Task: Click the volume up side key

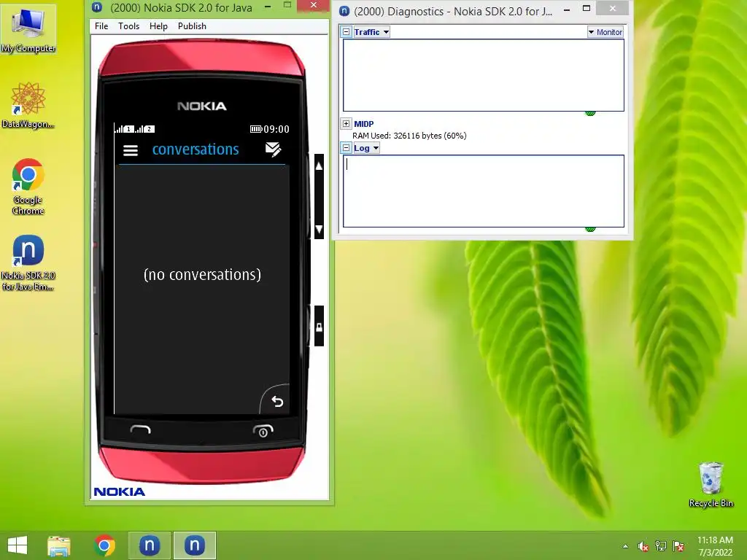Action: click(x=320, y=166)
